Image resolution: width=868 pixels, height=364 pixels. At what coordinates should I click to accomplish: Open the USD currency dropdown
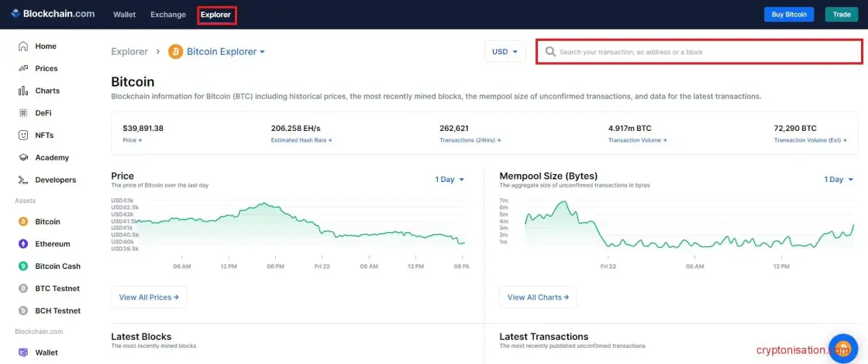[x=505, y=51]
